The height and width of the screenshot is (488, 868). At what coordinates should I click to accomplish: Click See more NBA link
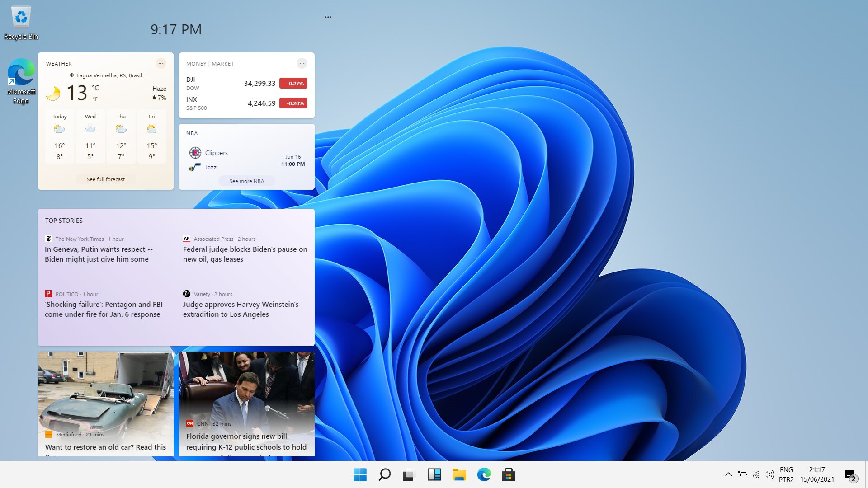[246, 181]
